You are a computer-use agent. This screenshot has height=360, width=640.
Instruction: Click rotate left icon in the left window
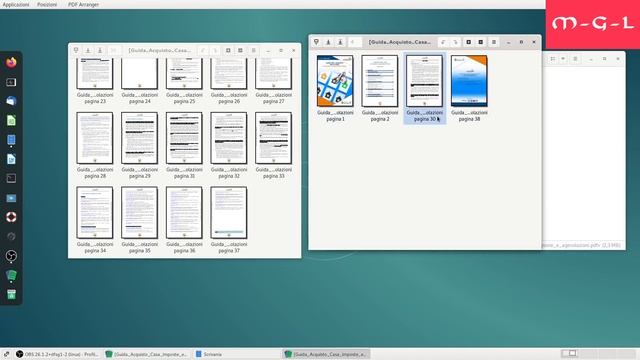coord(203,50)
